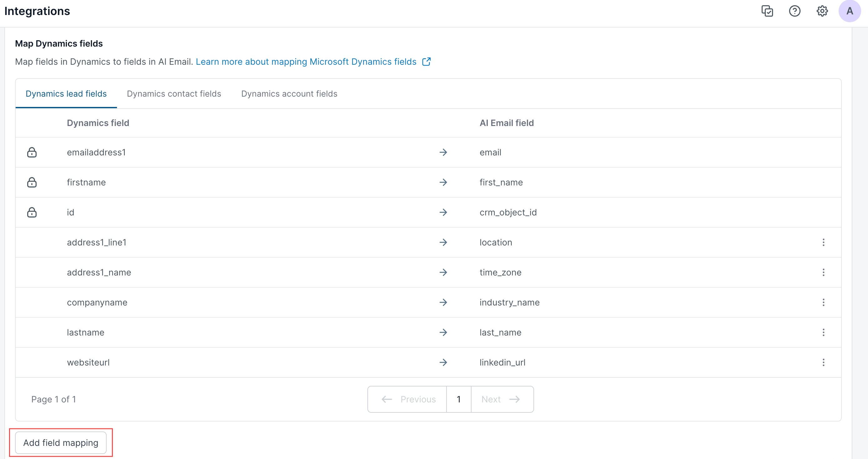Open the options menu for companyname mapping

[x=824, y=302]
